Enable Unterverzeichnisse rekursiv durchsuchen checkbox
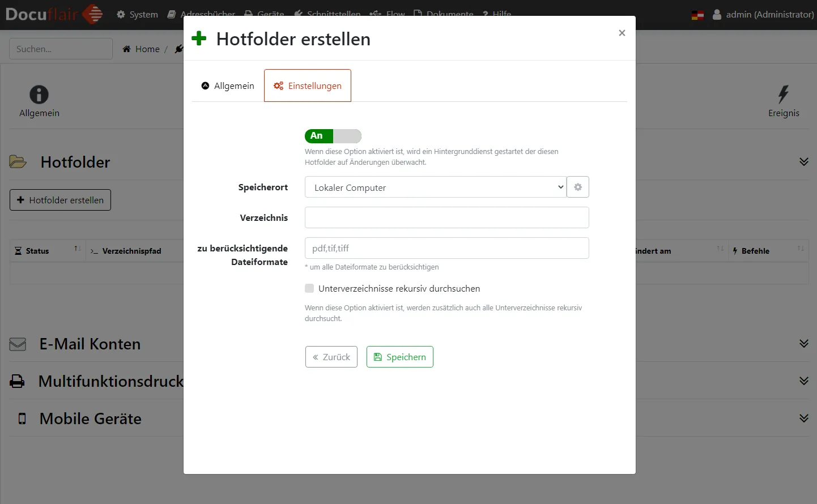817x504 pixels. click(309, 288)
